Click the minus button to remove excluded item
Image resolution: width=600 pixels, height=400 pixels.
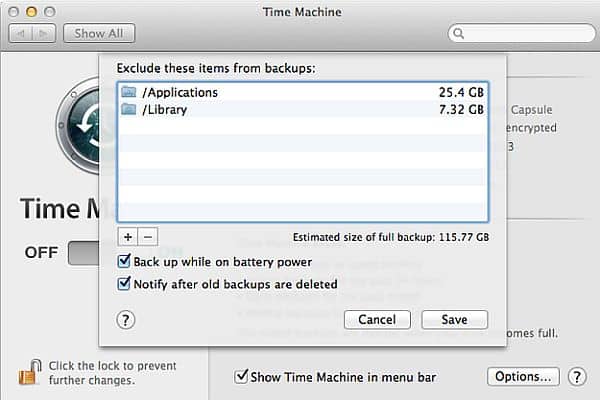click(148, 237)
